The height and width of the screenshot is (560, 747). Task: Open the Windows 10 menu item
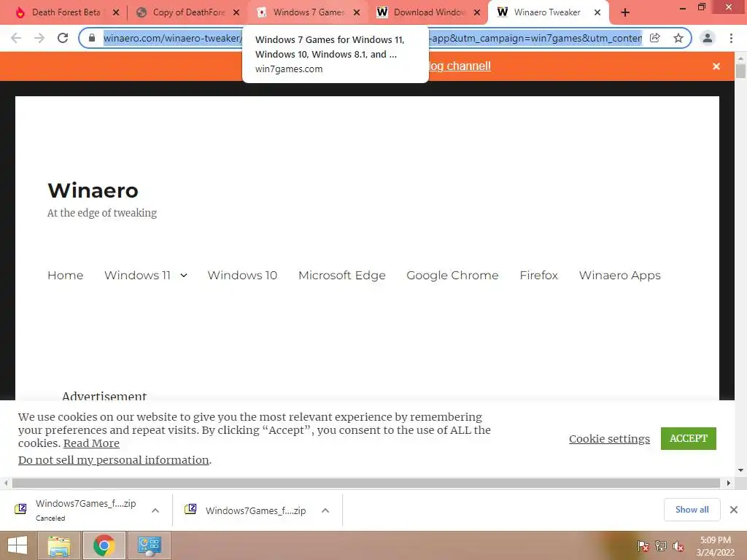pos(242,275)
